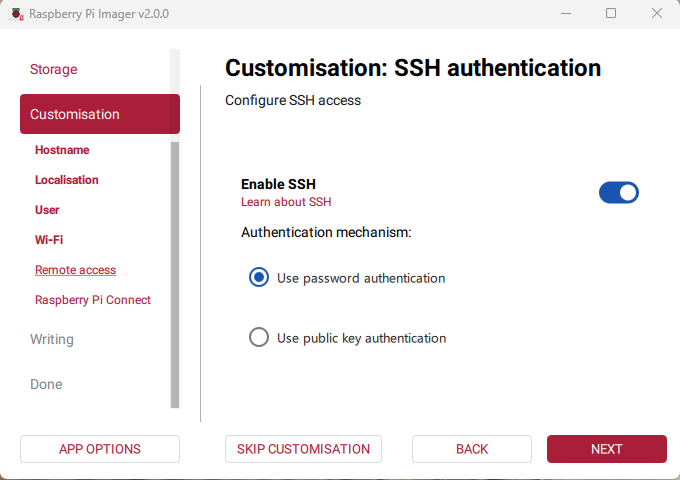680x480 pixels.
Task: Open the Learn about SSH link
Action: (x=286, y=202)
